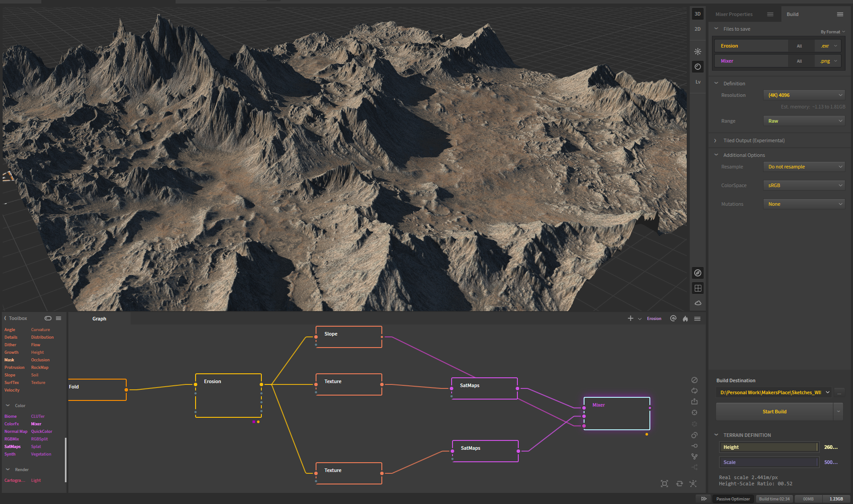Image resolution: width=853 pixels, height=504 pixels.
Task: Click the branch/fork node icon
Action: pos(694,456)
